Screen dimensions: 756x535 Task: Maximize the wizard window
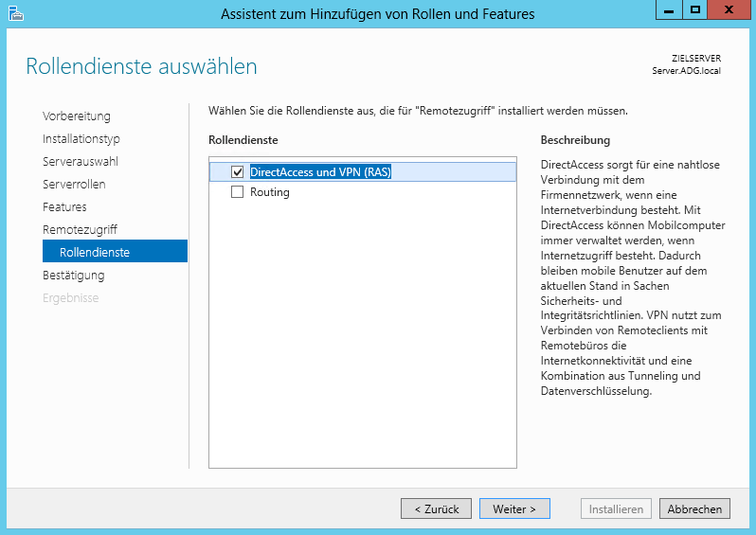pyautogui.click(x=694, y=10)
